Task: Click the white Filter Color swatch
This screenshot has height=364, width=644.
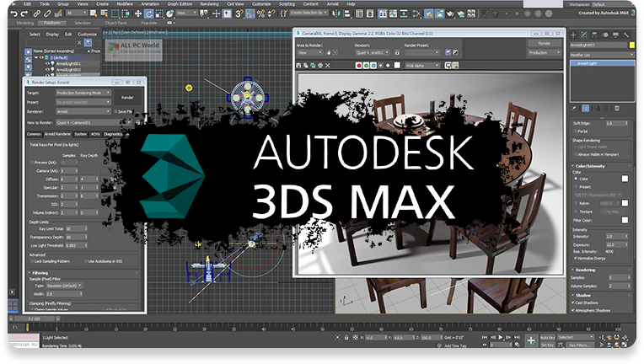Action: 625,221
